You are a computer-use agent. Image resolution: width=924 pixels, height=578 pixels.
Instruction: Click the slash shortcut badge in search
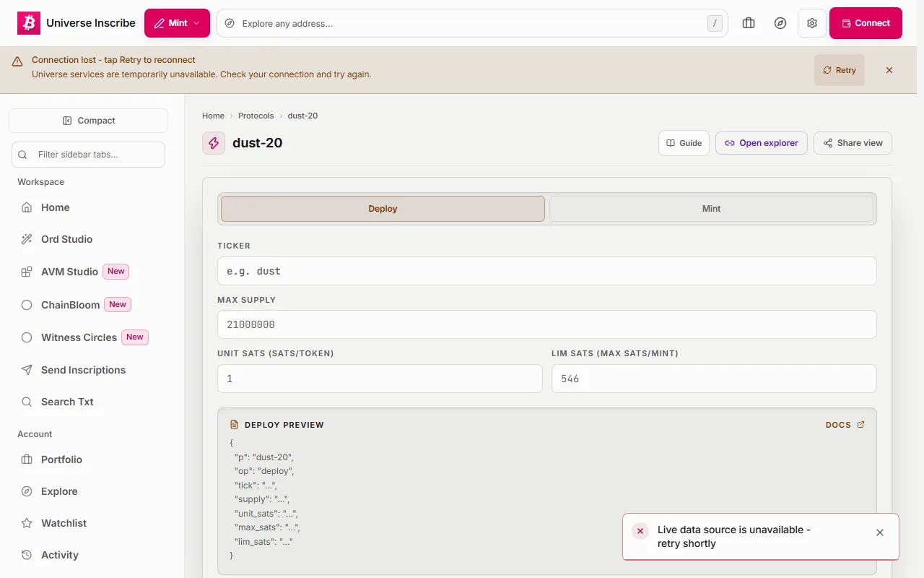pyautogui.click(x=715, y=23)
